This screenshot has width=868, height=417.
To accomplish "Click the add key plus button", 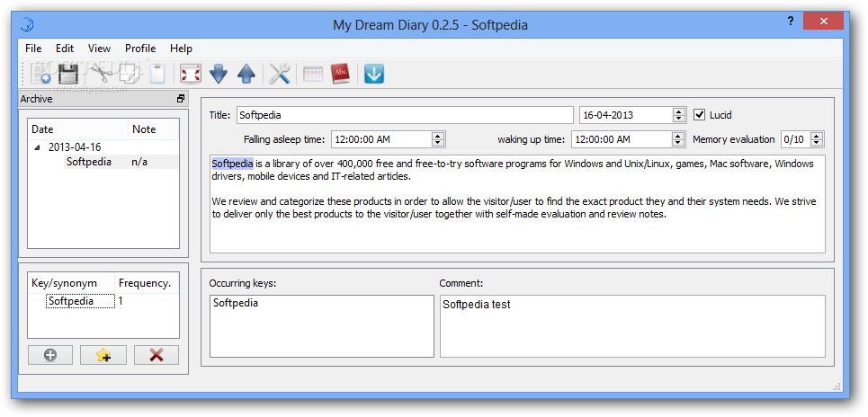I will (50, 355).
